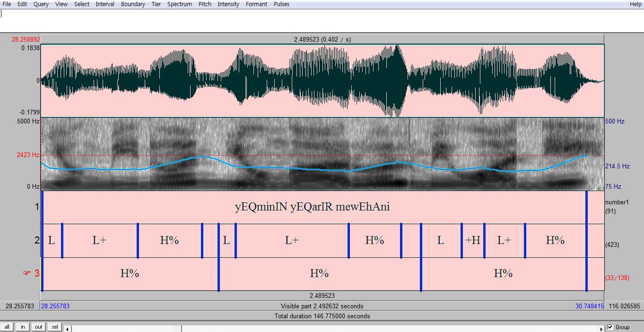The width and height of the screenshot is (644, 332).
Task: Play the "Total duration 146.775000 seconds" bar
Action: click(x=322, y=316)
